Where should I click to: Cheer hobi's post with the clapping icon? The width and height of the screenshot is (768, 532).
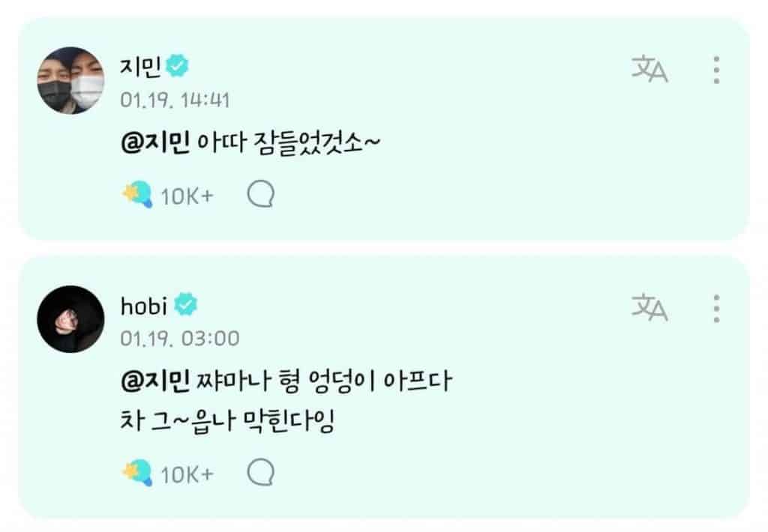137,473
